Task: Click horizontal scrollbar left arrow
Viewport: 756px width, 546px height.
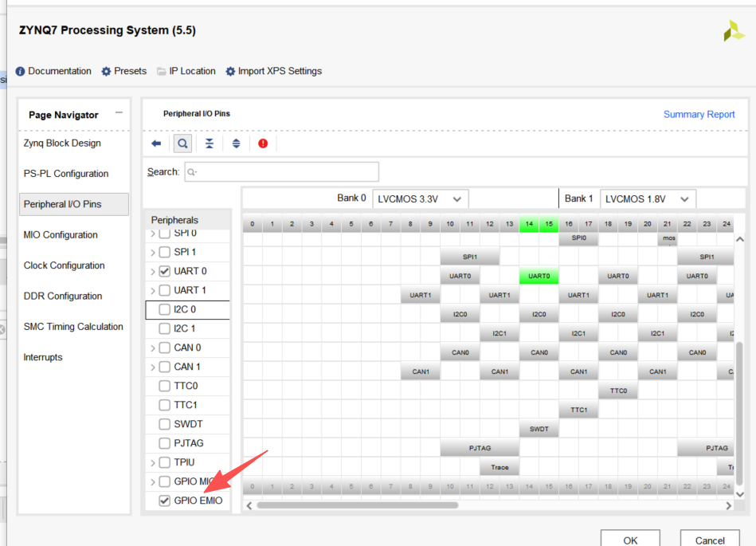Action: click(x=249, y=505)
